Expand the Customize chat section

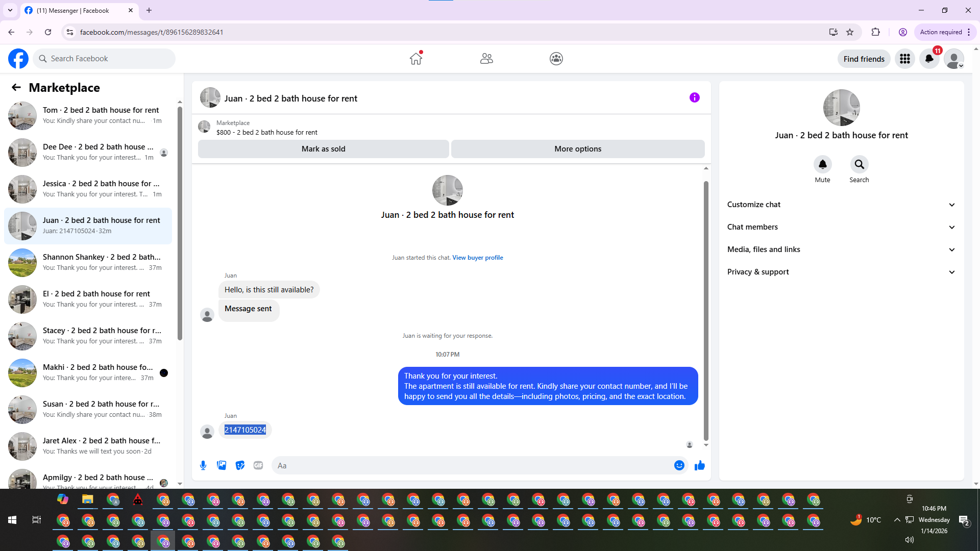pos(841,205)
